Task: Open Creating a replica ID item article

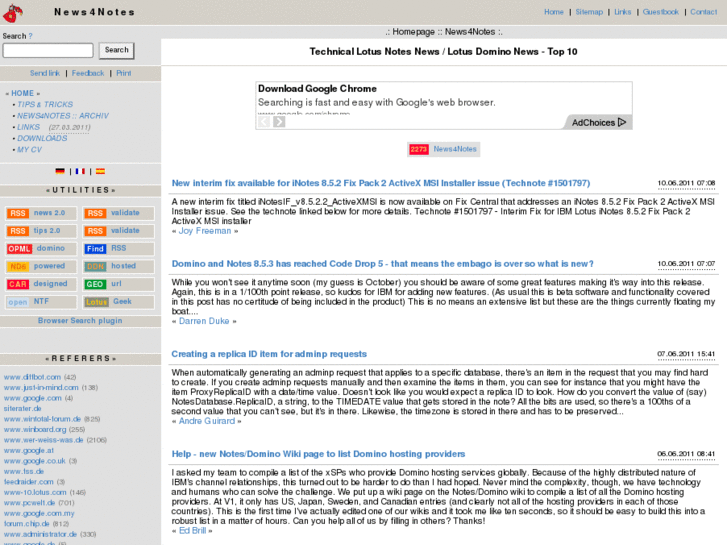Action: point(269,354)
